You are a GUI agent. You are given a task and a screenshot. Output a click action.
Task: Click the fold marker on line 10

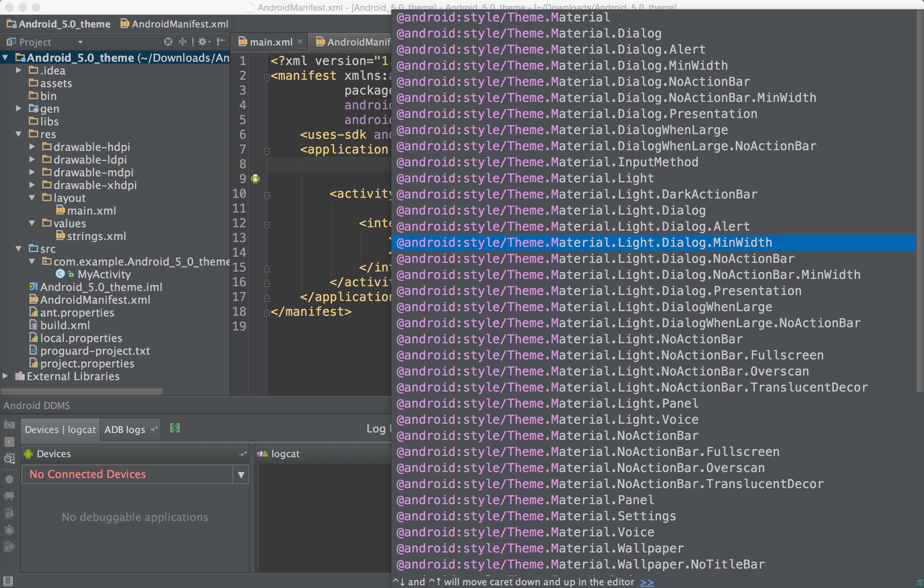(x=267, y=195)
